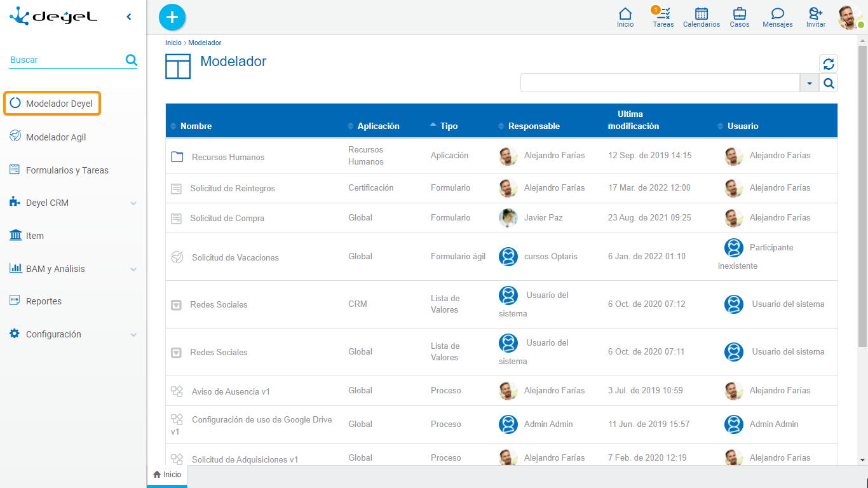Open Solicitud de Vacaciones entry
The image size is (868, 488).
[235, 257]
